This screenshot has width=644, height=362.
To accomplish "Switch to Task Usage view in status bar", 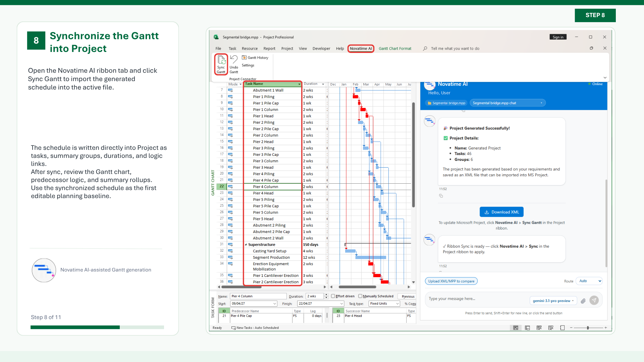I will tap(527, 328).
